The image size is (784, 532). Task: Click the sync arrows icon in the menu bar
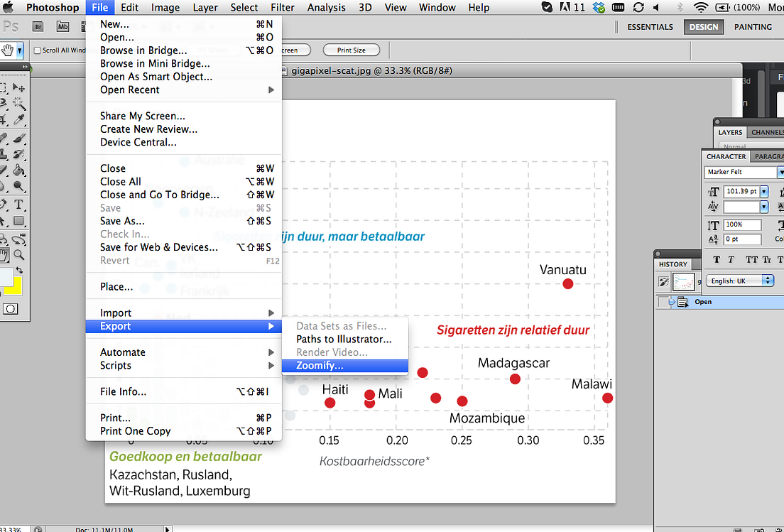(x=638, y=8)
